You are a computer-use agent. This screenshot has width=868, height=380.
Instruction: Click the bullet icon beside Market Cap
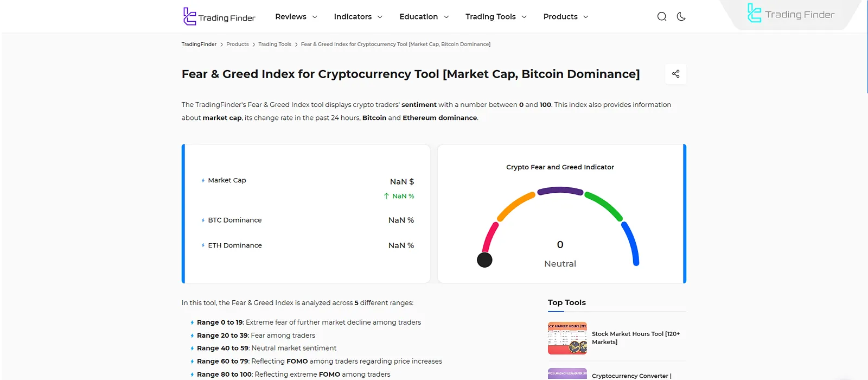[x=203, y=180]
